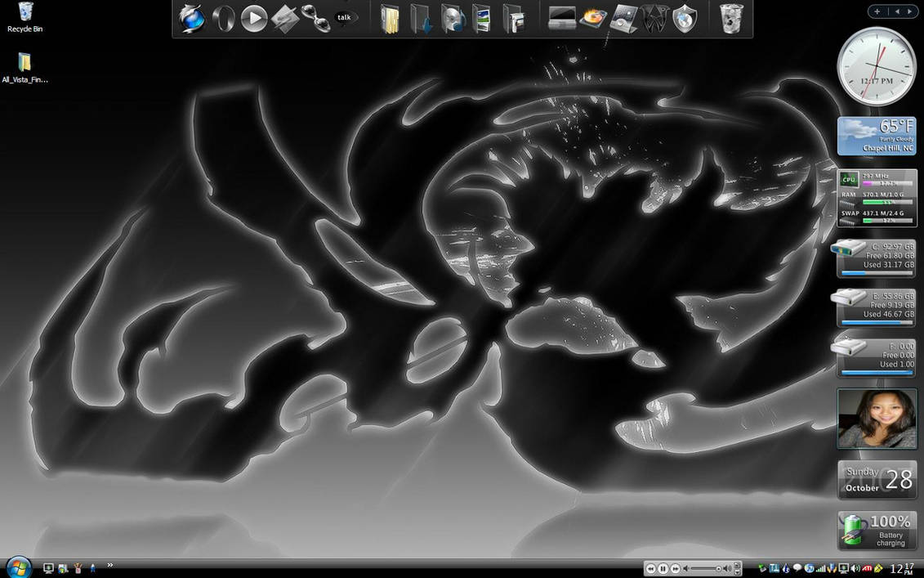This screenshot has height=578, width=924.
Task: Click the yellow diamond tray icon
Action: pyautogui.click(x=878, y=568)
